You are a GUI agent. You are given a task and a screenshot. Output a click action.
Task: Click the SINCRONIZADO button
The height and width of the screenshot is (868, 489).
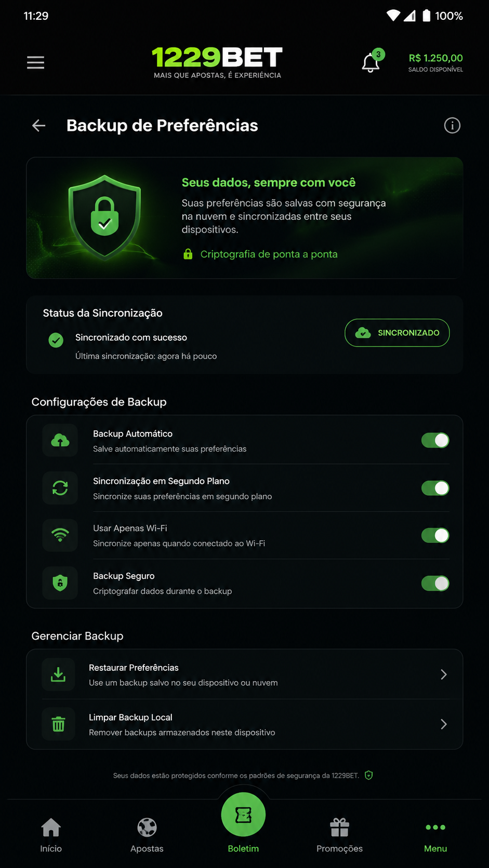397,333
